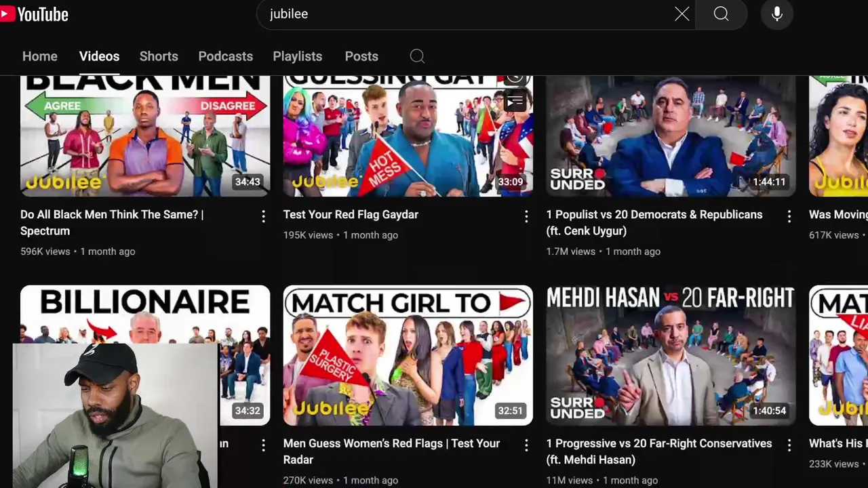The width and height of the screenshot is (868, 488).
Task: Click the YouTube logo
Action: click(34, 14)
